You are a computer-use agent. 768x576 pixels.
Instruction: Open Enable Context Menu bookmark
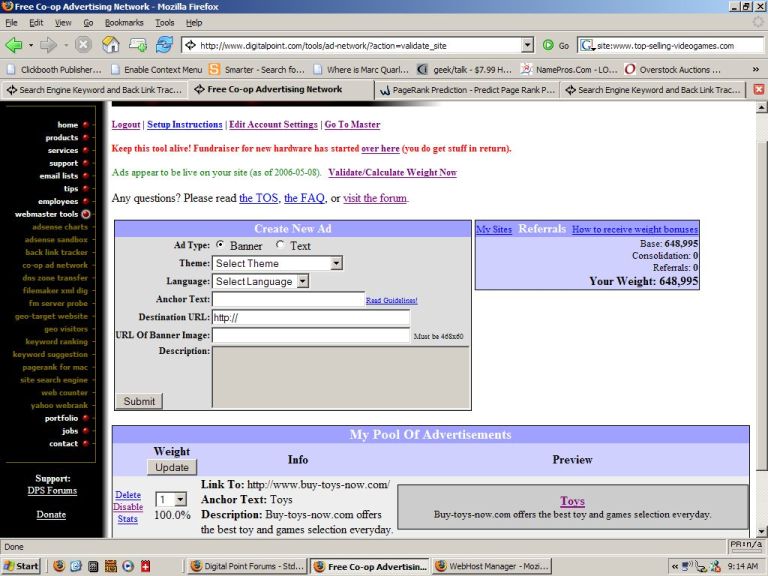[x=157, y=70]
